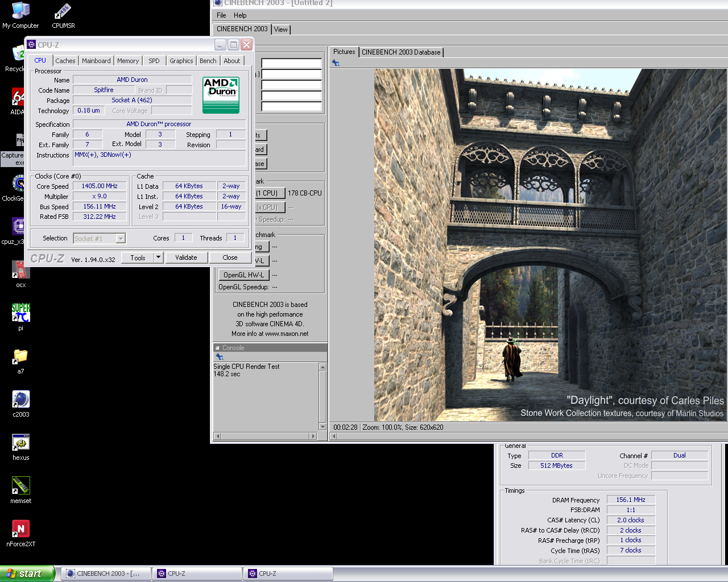Click Console horizontal scrollbar left arrow
This screenshot has height=582, width=728.
[x=217, y=436]
